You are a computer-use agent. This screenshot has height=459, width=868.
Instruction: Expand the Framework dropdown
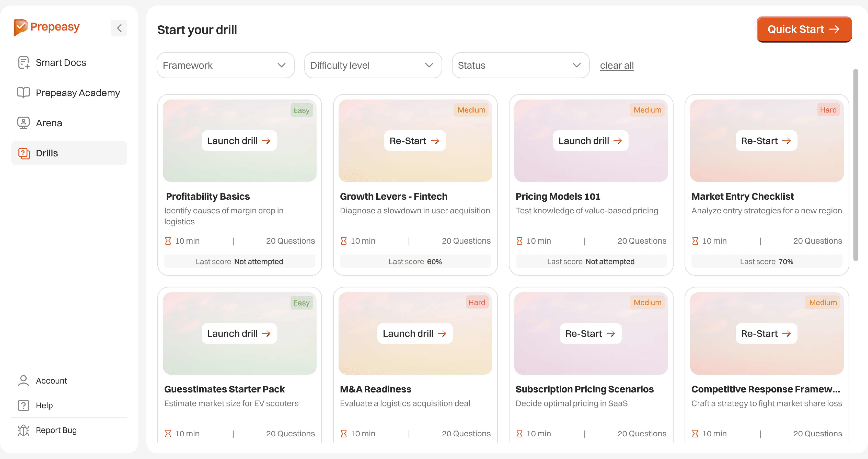(x=225, y=65)
